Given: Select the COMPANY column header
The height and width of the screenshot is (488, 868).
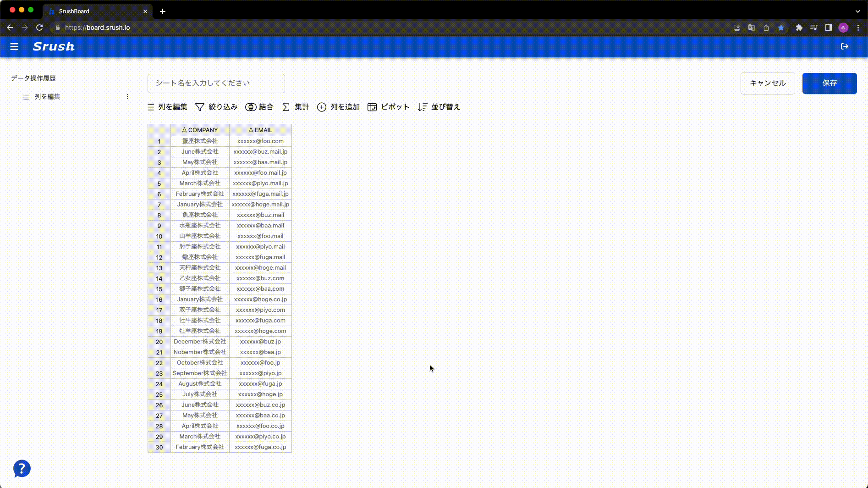Looking at the screenshot, I should [200, 130].
